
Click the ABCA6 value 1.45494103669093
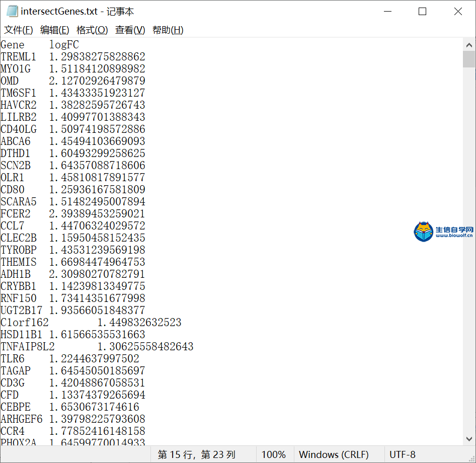pyautogui.click(x=97, y=141)
